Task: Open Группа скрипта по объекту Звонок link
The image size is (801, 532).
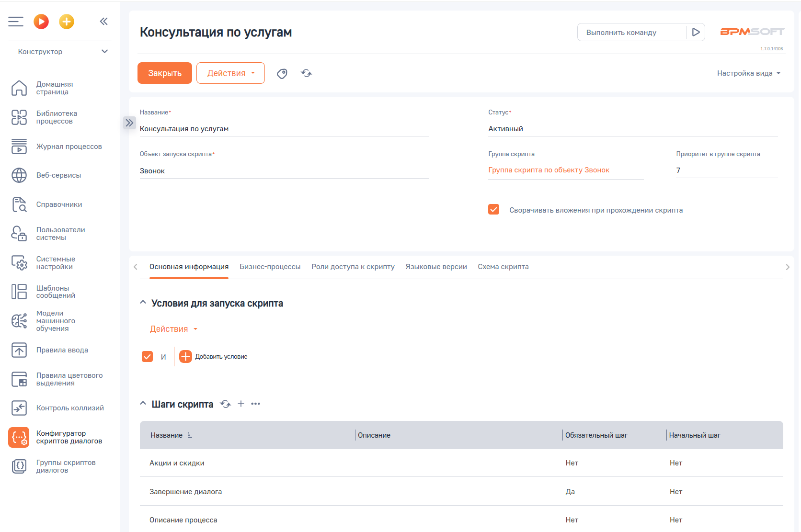Action: pyautogui.click(x=549, y=170)
